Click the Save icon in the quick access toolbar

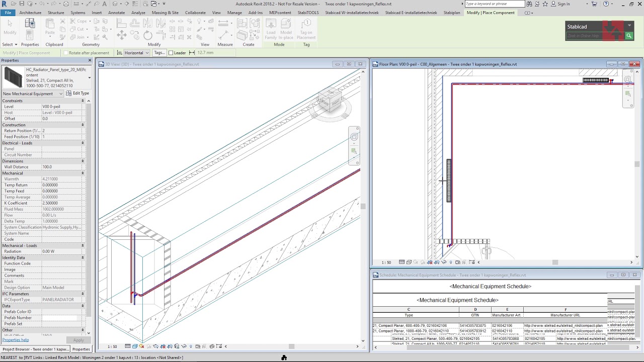pos(22,4)
